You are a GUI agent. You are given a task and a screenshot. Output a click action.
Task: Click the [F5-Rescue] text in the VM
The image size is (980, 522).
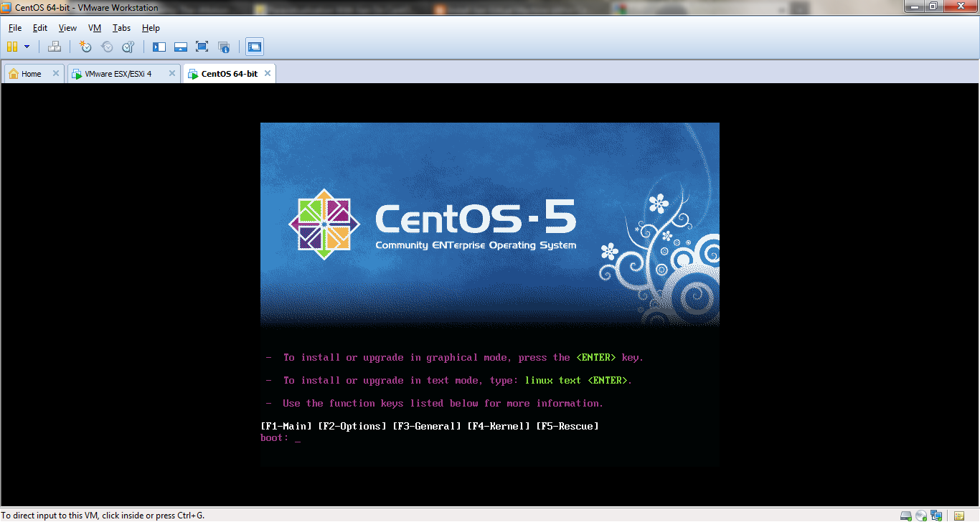[567, 427]
